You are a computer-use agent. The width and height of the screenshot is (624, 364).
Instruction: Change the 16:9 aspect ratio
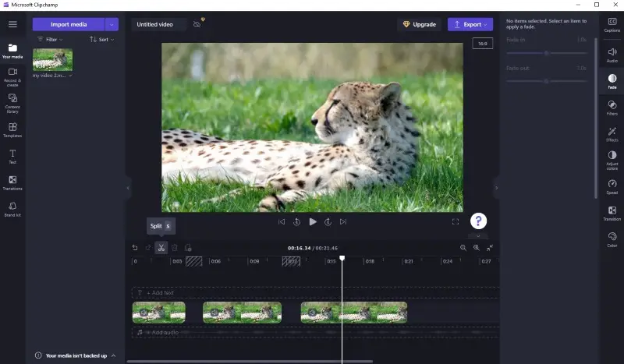[482, 44]
